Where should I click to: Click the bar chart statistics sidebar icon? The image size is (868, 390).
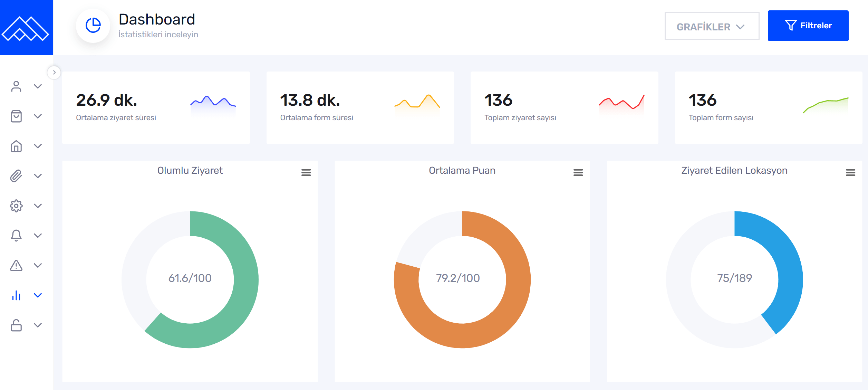[16, 295]
